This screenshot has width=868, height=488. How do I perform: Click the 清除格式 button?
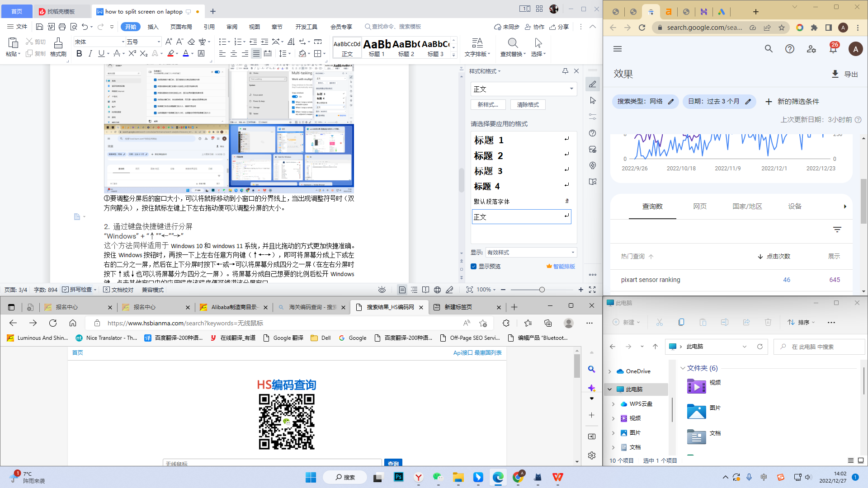pyautogui.click(x=528, y=104)
